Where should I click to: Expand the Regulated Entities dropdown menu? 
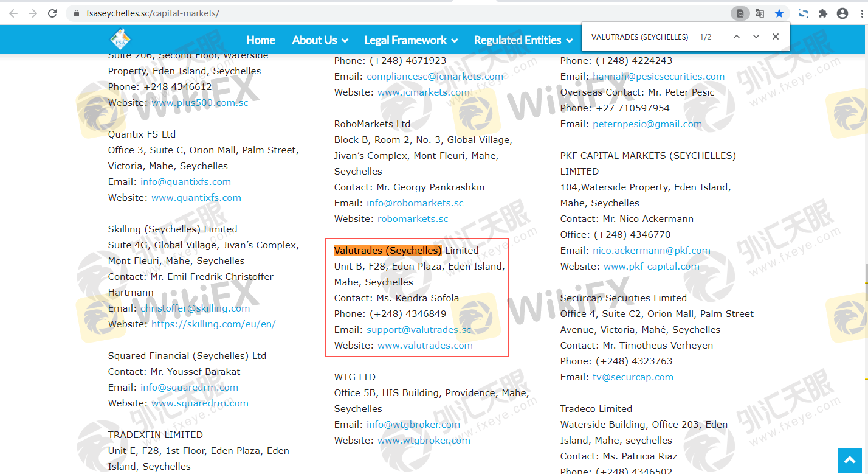(523, 40)
